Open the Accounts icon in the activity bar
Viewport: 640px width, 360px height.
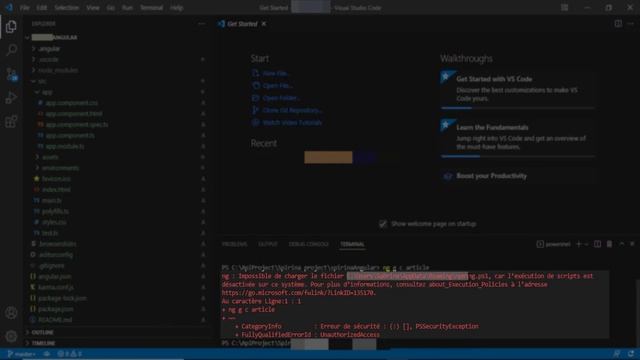[11, 313]
